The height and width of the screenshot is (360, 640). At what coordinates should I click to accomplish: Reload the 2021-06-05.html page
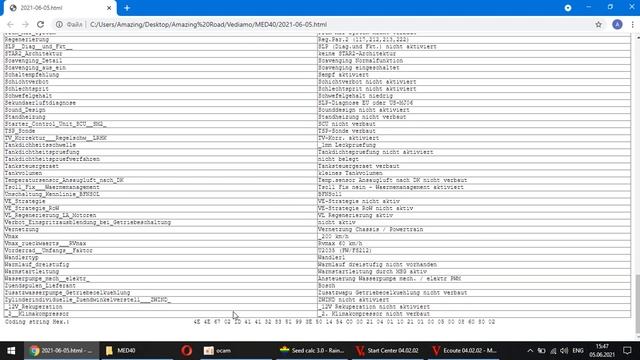(x=40, y=24)
